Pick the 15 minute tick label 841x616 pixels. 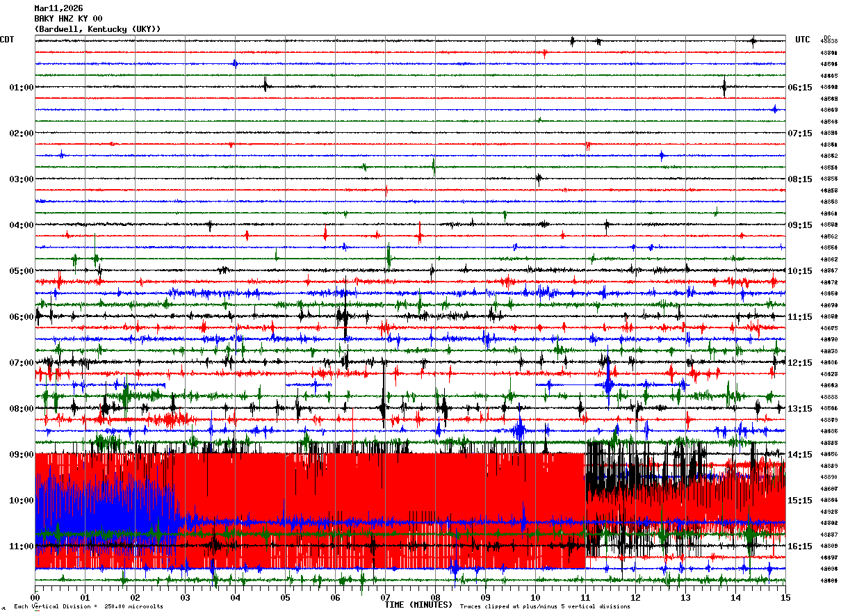point(785,597)
